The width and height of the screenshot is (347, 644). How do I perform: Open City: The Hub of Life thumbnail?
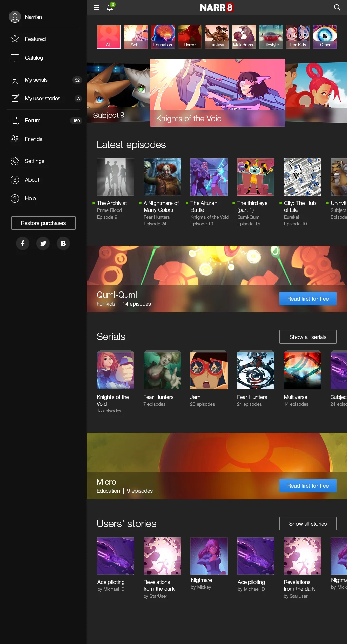pyautogui.click(x=303, y=177)
